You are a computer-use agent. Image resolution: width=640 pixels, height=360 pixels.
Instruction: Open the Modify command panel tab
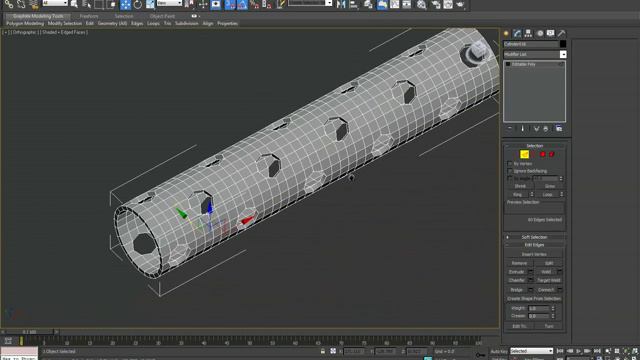point(517,33)
